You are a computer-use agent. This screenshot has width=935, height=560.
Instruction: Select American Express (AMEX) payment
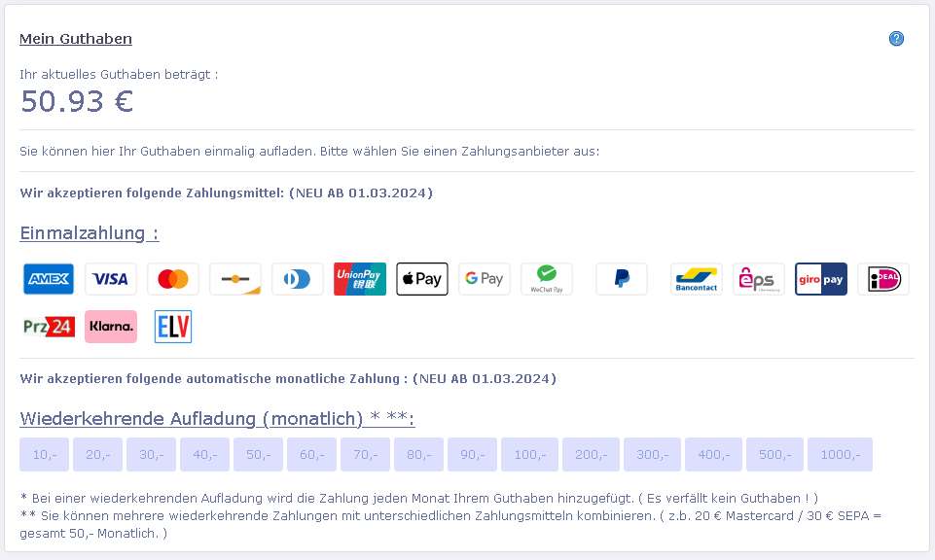point(49,279)
